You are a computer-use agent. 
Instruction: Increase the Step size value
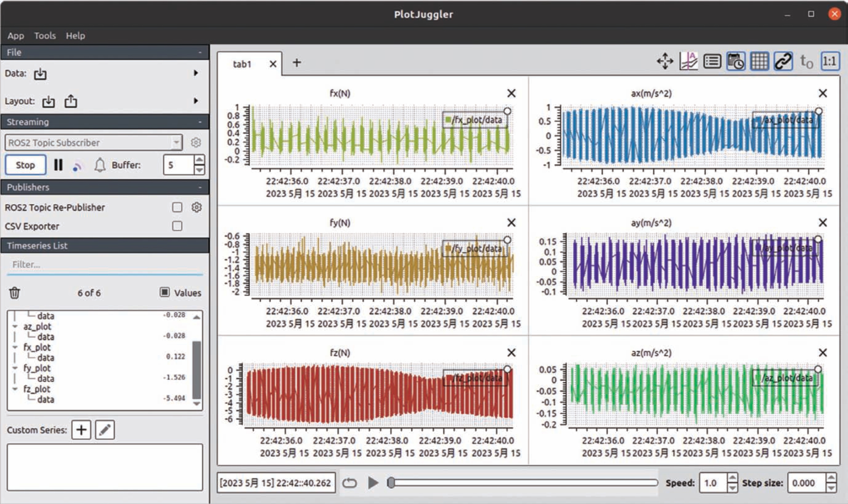(831, 478)
